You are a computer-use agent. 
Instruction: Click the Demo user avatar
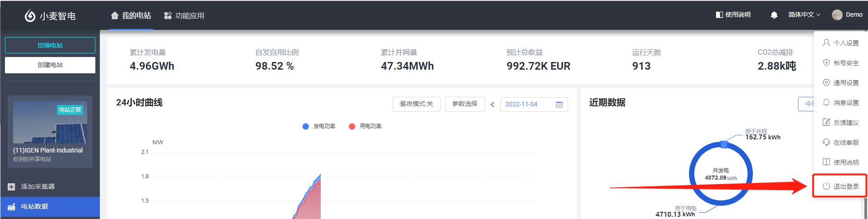click(x=837, y=15)
